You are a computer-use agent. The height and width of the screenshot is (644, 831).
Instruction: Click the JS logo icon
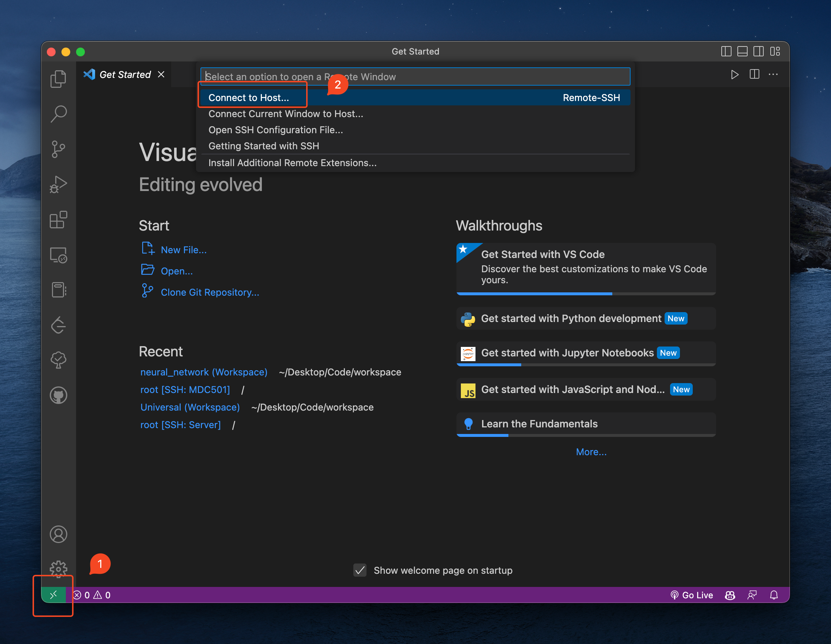click(x=468, y=390)
